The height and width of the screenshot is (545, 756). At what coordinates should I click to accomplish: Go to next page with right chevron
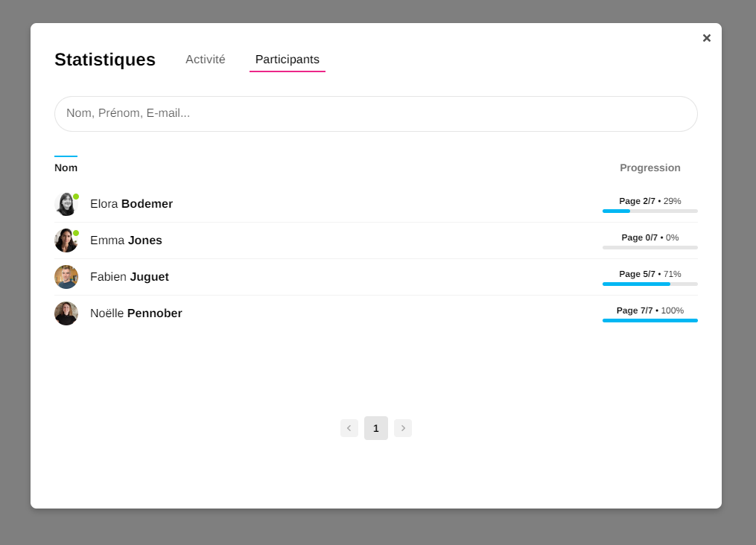tap(403, 428)
